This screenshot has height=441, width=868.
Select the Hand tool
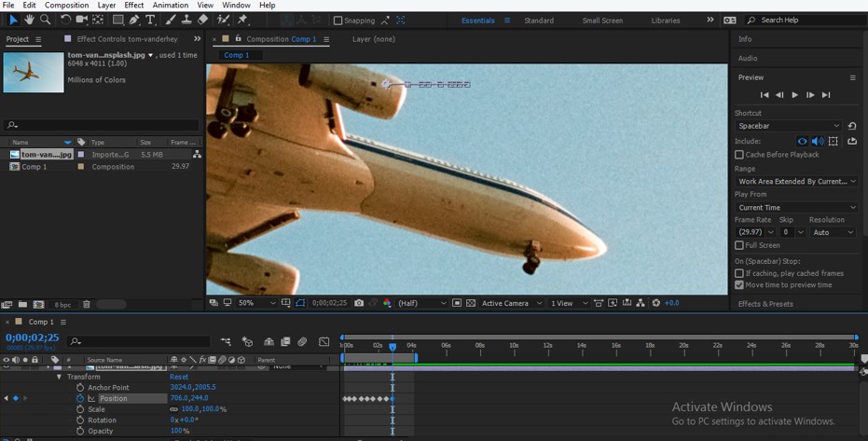pos(29,20)
